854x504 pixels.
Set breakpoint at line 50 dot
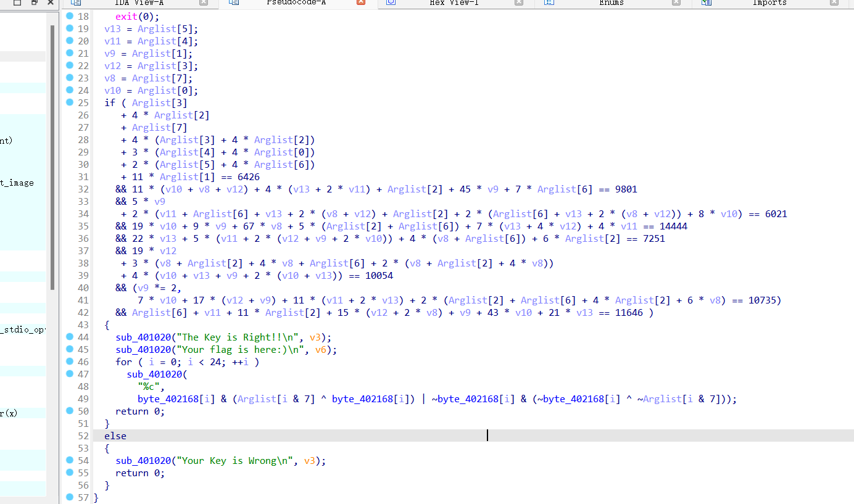[70, 411]
